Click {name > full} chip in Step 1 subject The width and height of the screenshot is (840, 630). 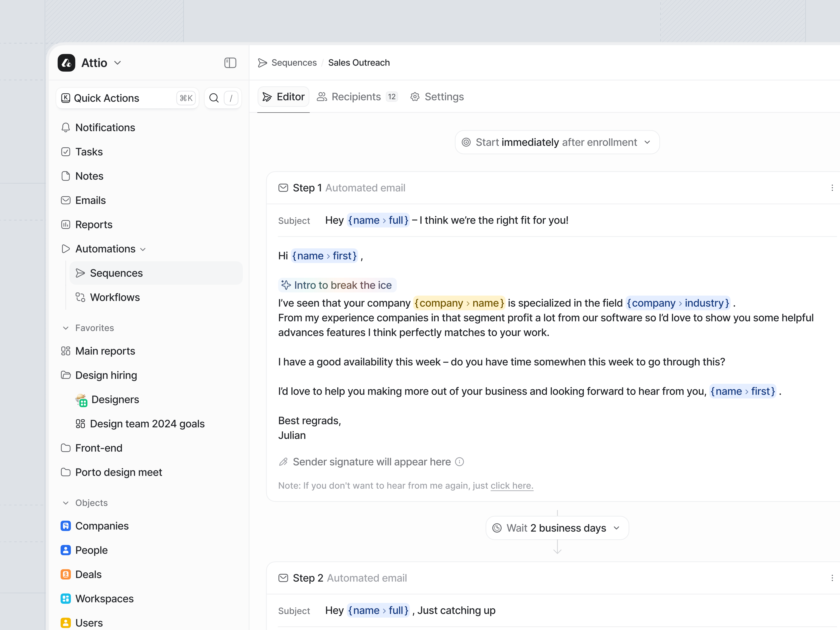pos(378,221)
